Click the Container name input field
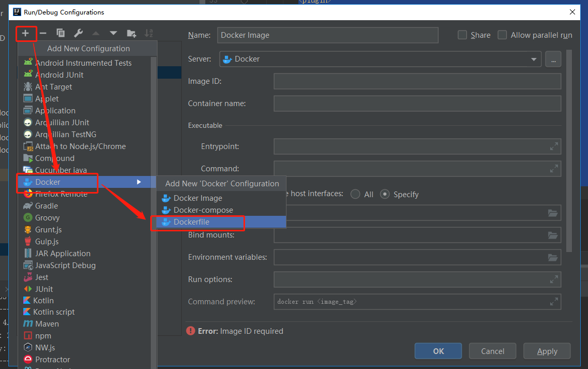This screenshot has height=369, width=588. [x=418, y=104]
